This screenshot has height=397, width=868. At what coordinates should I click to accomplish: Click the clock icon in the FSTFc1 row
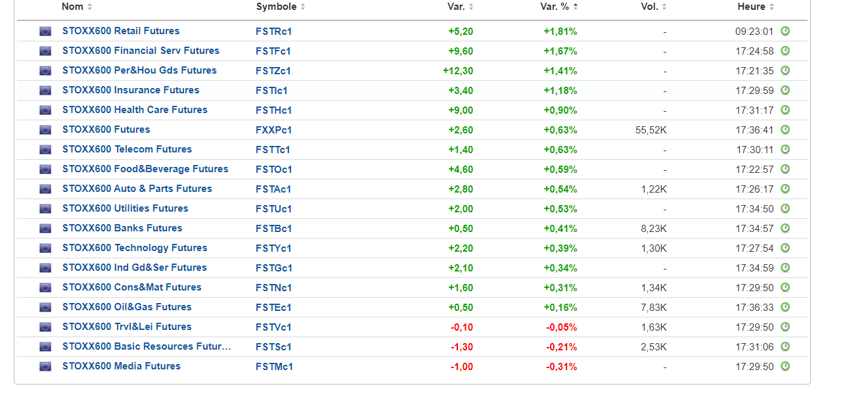pyautogui.click(x=785, y=51)
